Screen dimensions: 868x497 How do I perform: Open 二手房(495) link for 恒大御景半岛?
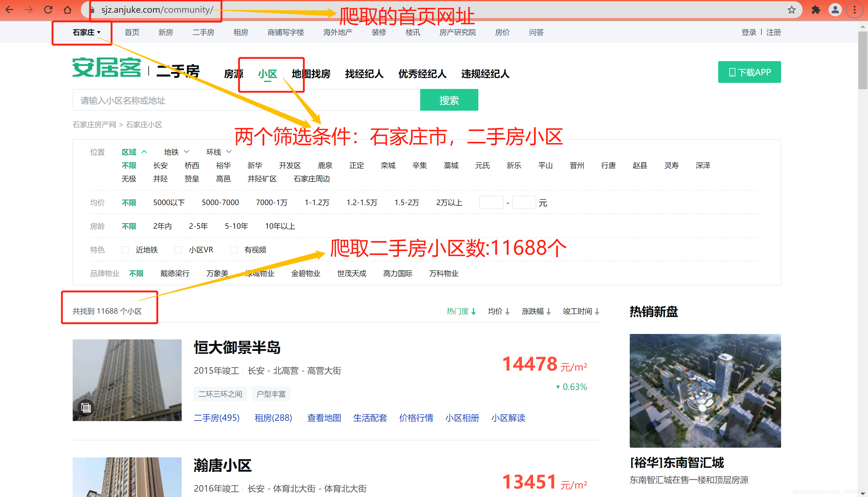point(216,418)
